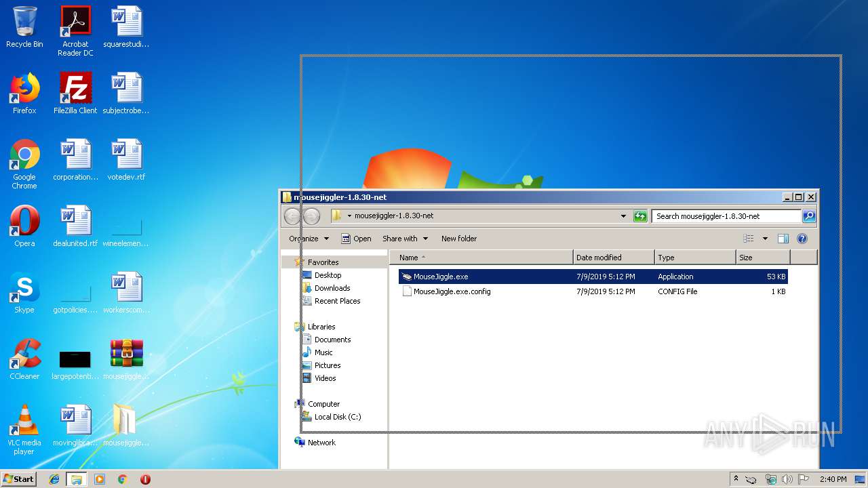Select VLC media player desktop shortcut

pos(24,430)
